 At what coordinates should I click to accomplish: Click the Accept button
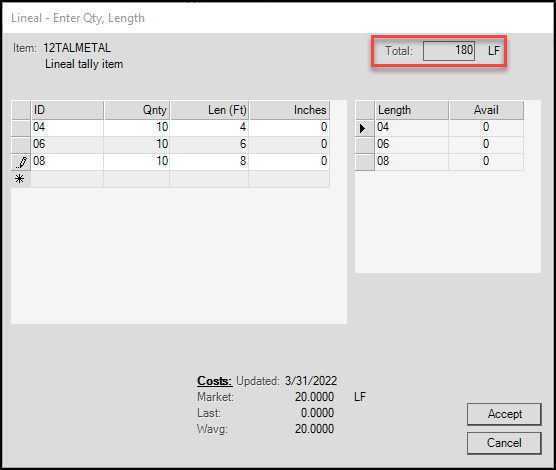tap(504, 414)
